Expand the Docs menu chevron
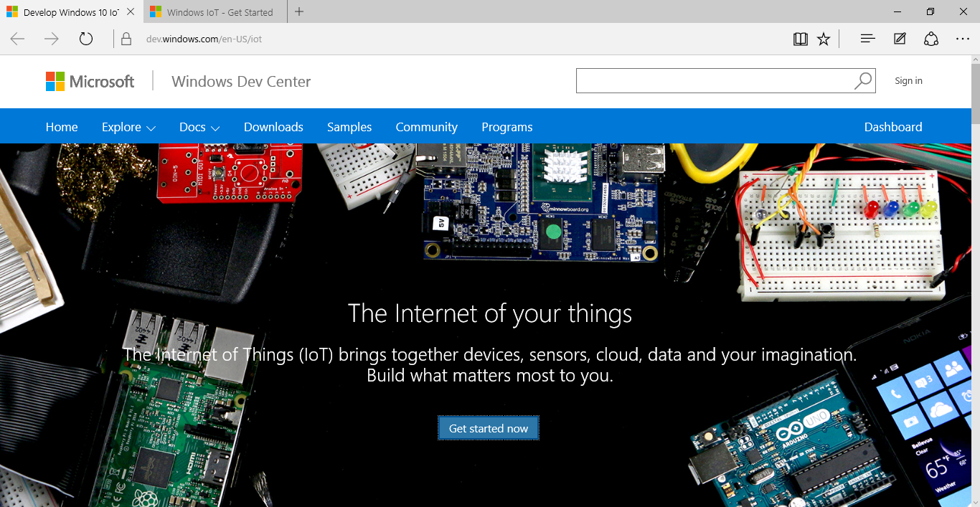980x507 pixels. 215,128
